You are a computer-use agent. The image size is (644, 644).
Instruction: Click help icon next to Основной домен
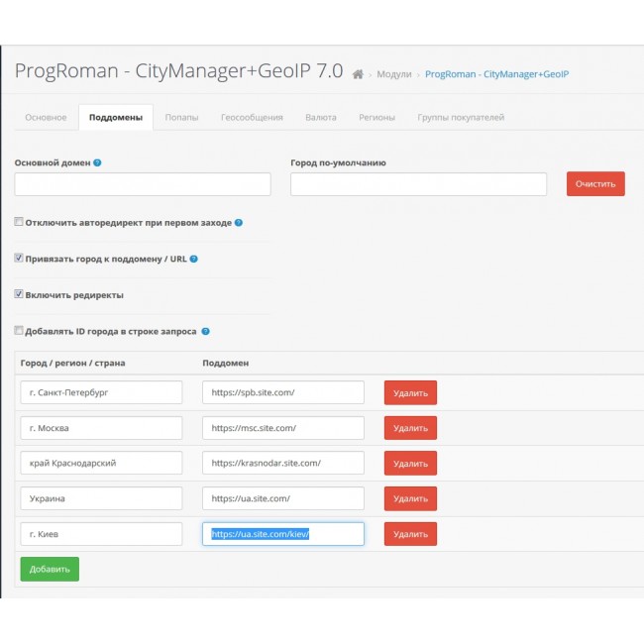click(x=97, y=162)
